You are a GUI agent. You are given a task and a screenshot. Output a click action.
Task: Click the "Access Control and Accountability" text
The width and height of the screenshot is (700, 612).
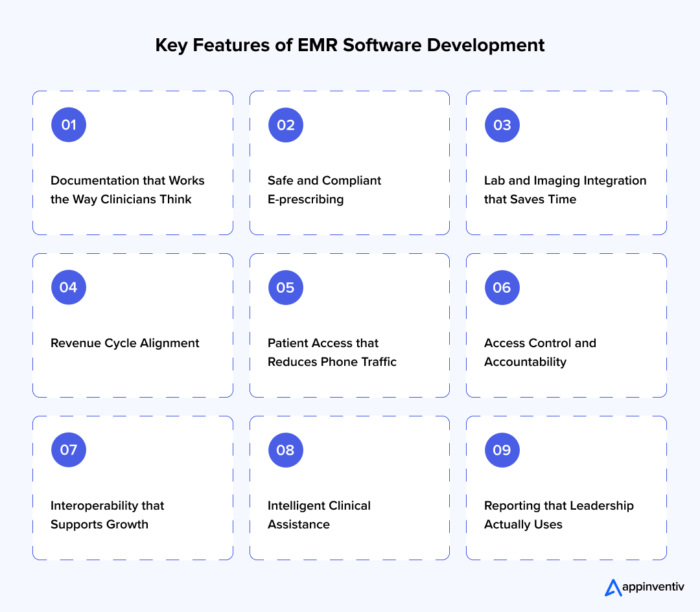[x=540, y=352]
